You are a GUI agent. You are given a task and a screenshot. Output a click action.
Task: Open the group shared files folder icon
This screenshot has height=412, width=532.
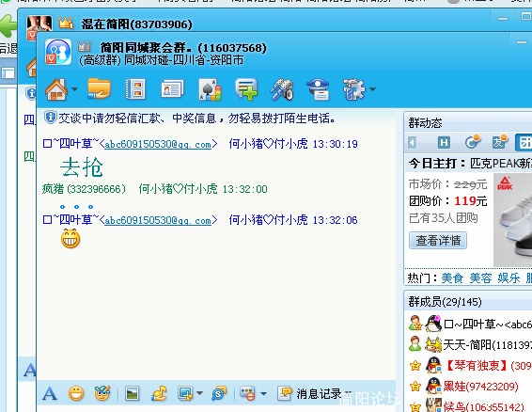pos(99,88)
